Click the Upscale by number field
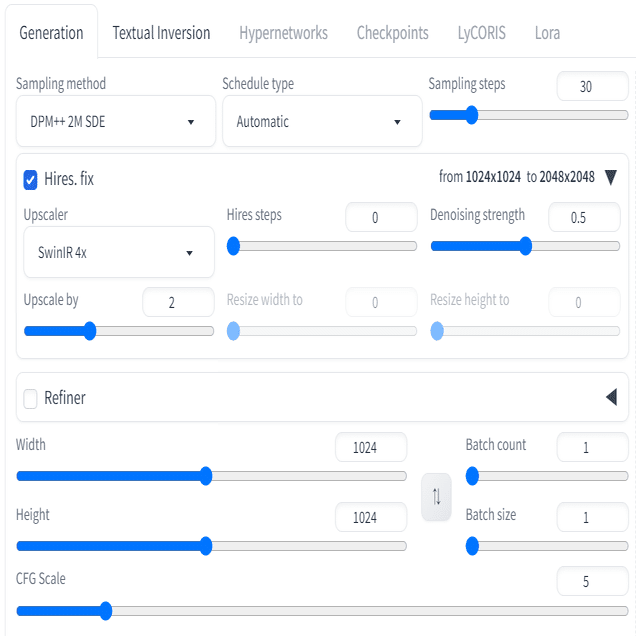This screenshot has height=636, width=636. [x=178, y=302]
